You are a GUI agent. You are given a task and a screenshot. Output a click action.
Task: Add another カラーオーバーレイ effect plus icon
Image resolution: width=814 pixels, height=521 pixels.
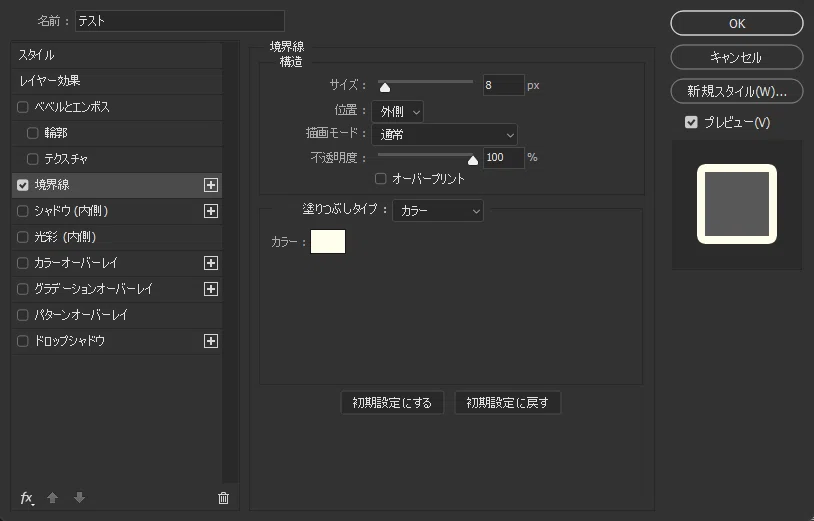(x=211, y=263)
